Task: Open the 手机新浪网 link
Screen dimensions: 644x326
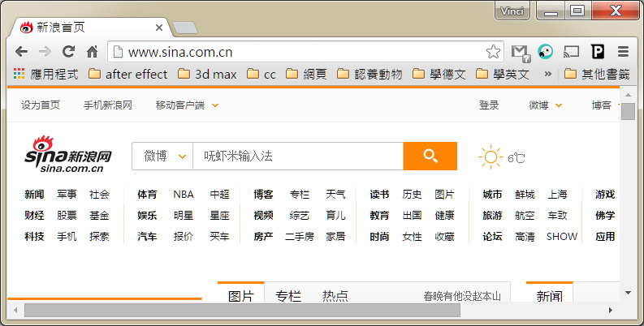Action: coord(108,105)
